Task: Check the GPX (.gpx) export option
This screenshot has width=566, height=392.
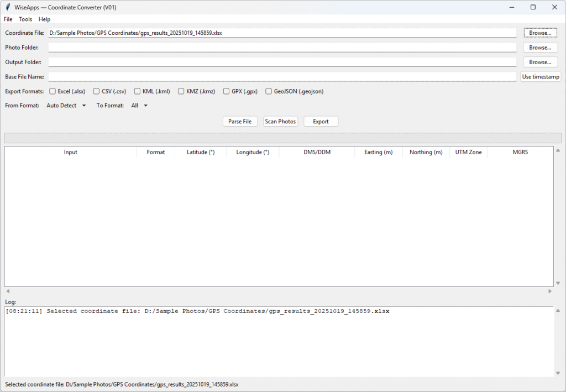Action: point(226,91)
